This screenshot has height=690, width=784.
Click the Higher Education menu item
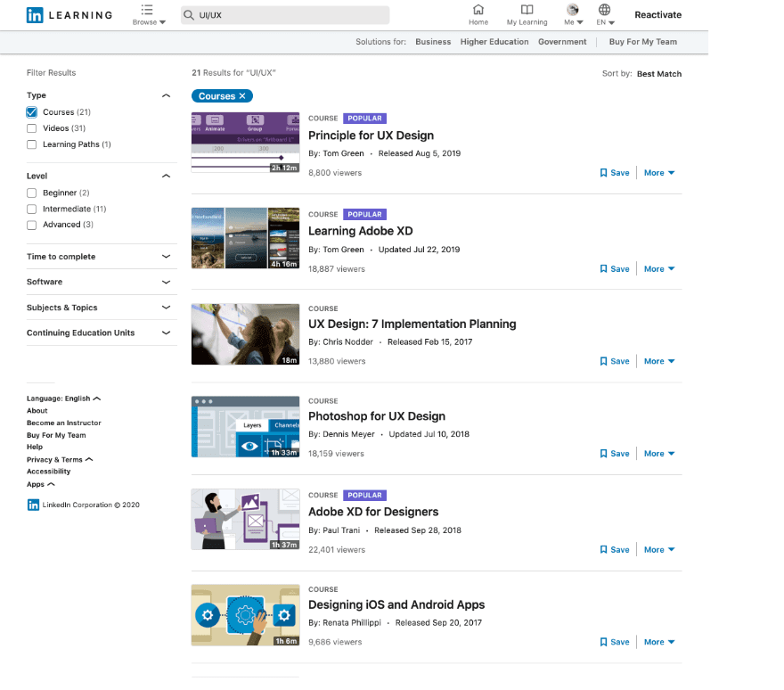tap(494, 41)
